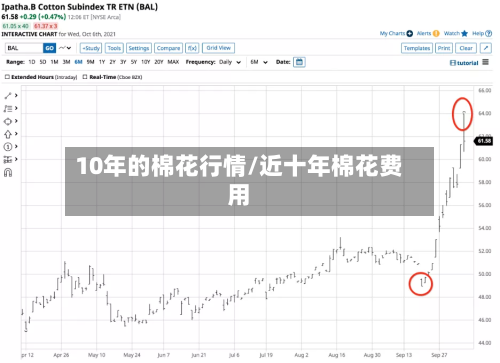Set range to 1M
The height and width of the screenshot is (363, 500).
click(x=54, y=62)
